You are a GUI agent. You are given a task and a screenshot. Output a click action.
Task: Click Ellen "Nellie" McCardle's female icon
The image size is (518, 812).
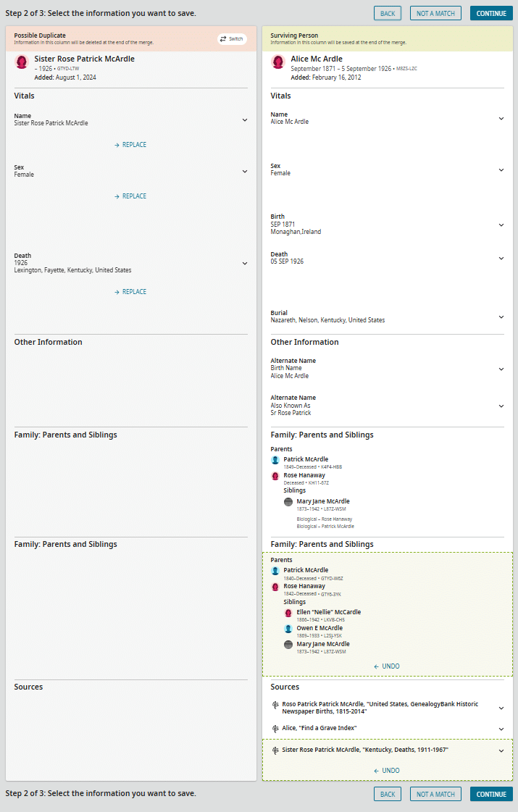288,613
